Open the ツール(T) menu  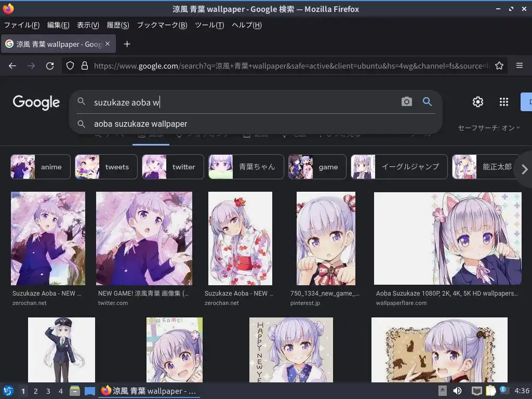tap(209, 25)
